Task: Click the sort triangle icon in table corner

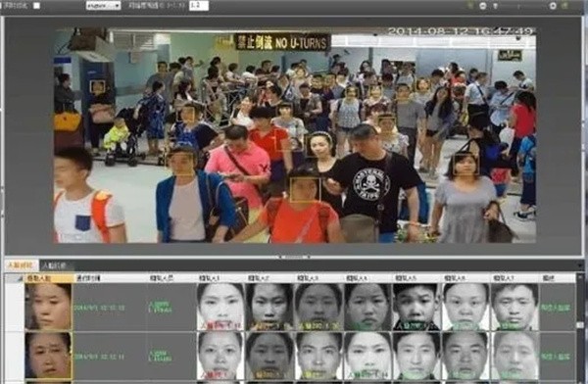Action: click(19, 278)
